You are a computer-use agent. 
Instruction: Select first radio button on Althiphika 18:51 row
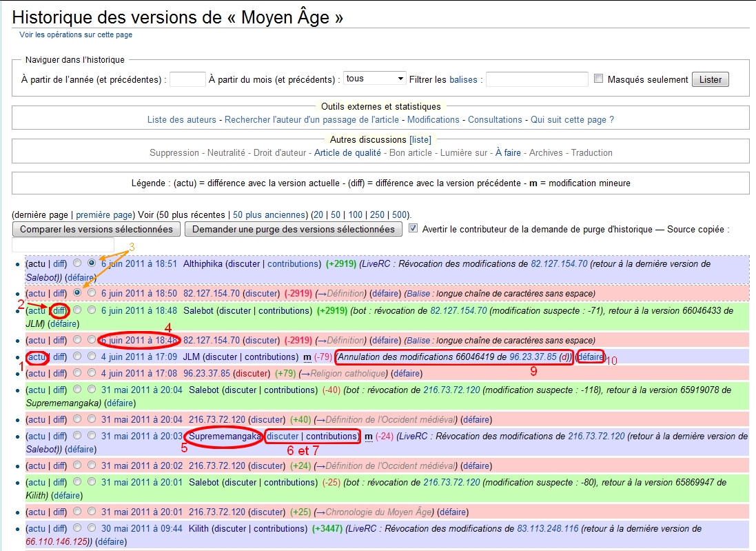pos(77,263)
